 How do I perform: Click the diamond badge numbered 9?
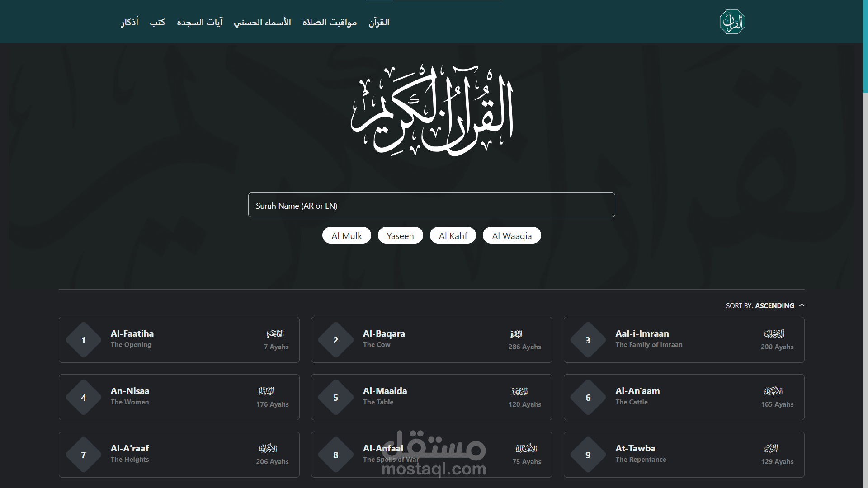(588, 455)
